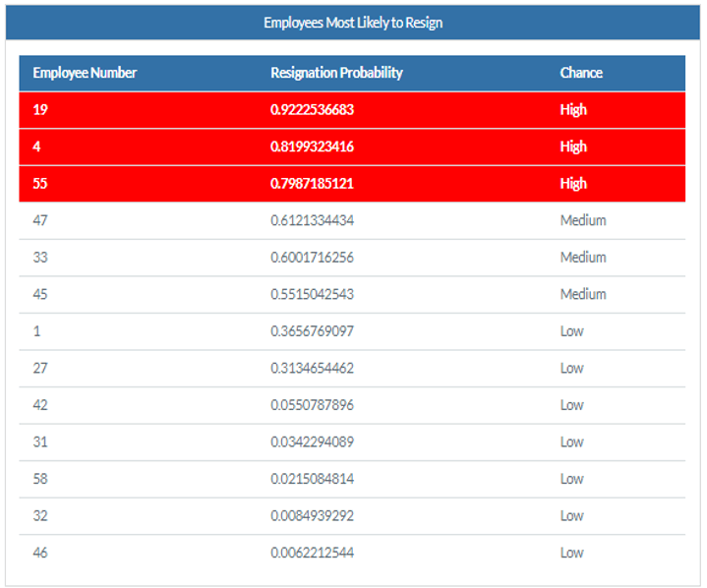Click the probability 0.3134654462 cell
This screenshot has width=707, height=588.
click(312, 368)
